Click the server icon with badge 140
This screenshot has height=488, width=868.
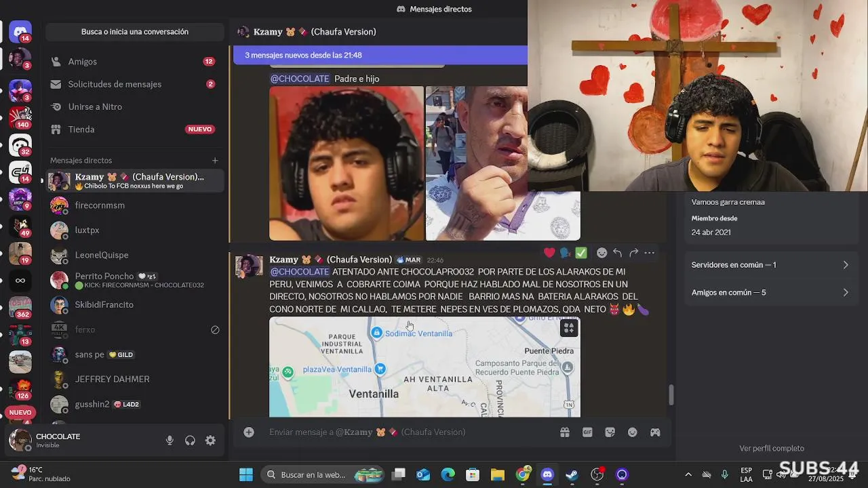[x=20, y=117]
